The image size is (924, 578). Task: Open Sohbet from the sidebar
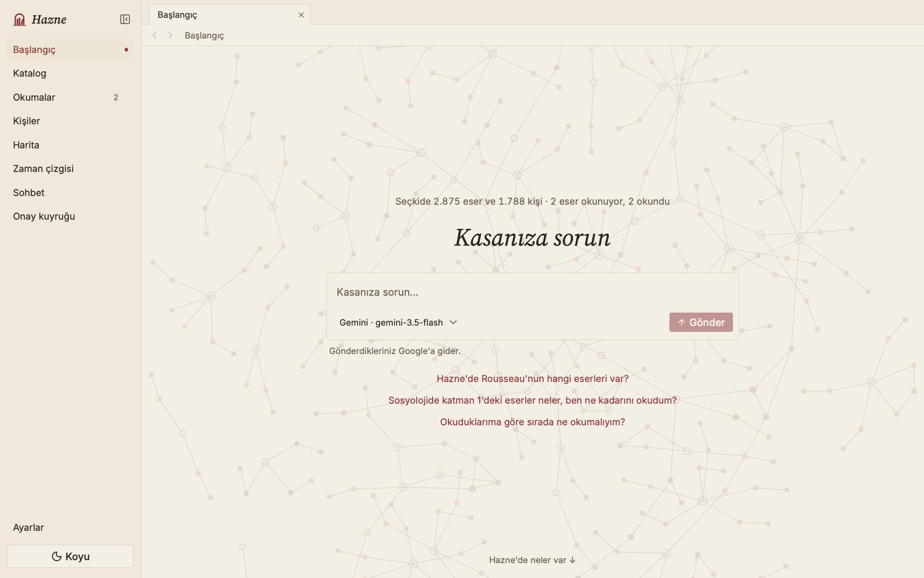click(x=70, y=193)
